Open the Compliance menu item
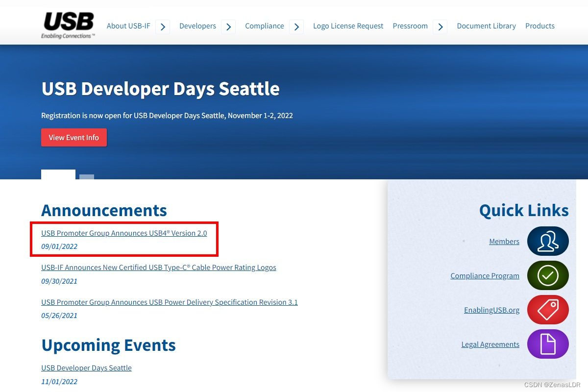 tap(265, 26)
